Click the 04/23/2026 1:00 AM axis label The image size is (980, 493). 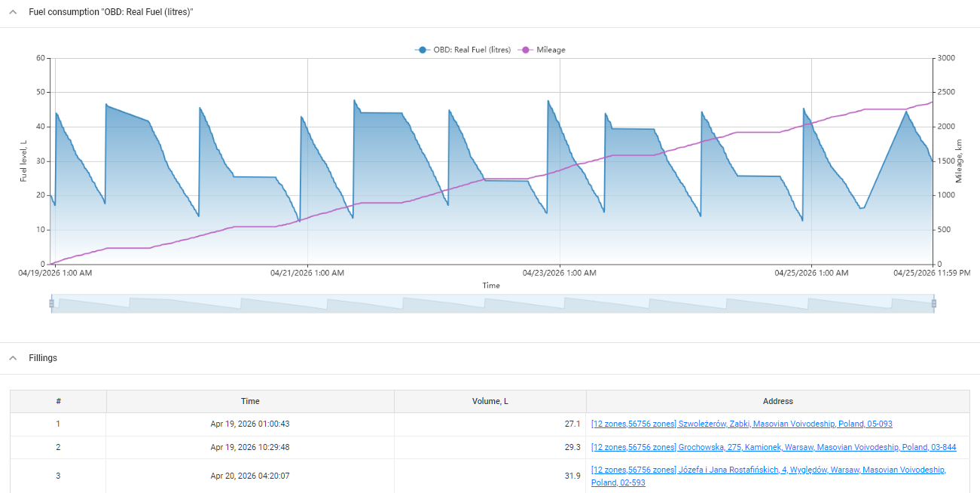click(560, 273)
